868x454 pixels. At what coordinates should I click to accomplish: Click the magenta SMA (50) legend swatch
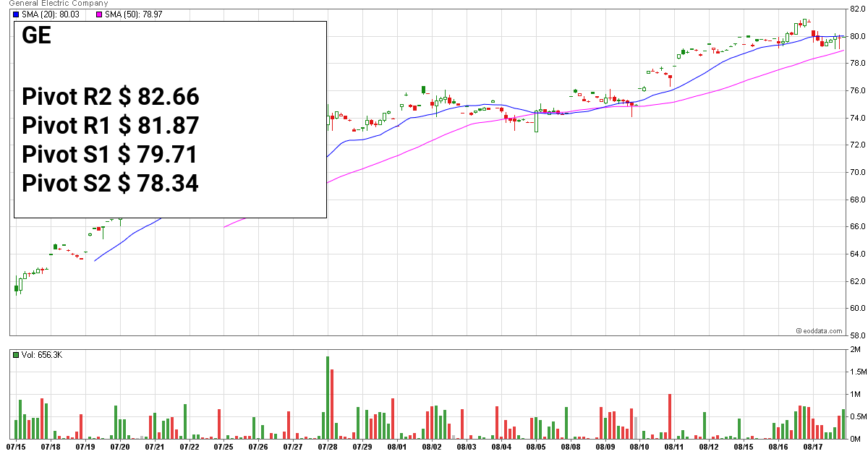coord(99,14)
